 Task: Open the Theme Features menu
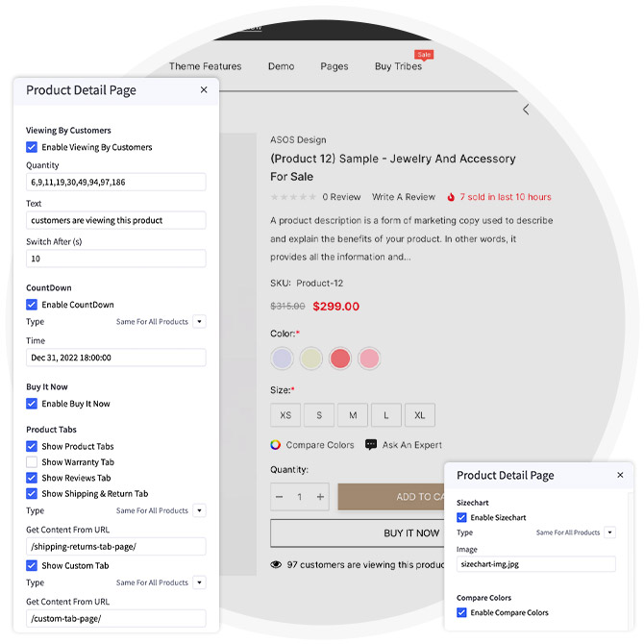click(x=205, y=66)
